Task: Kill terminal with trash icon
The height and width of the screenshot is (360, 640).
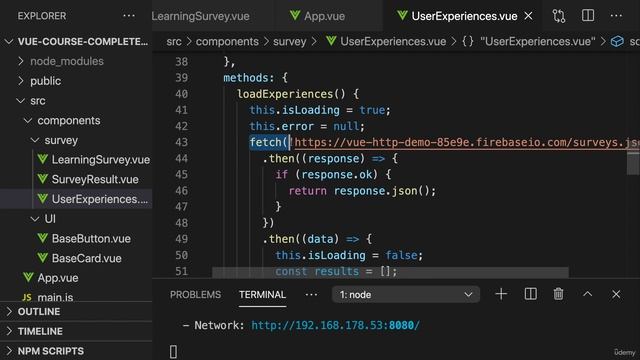Action: click(x=558, y=294)
